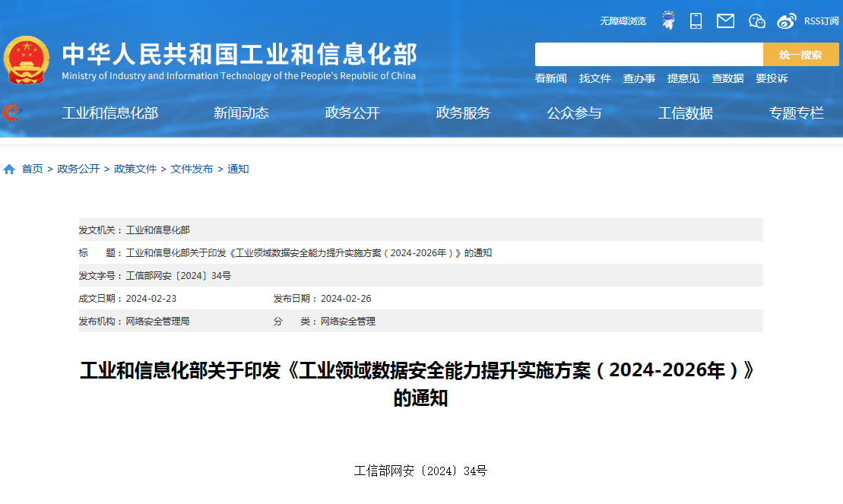Open 新闻动态 navigation menu
This screenshot has width=843, height=504.
(241, 113)
